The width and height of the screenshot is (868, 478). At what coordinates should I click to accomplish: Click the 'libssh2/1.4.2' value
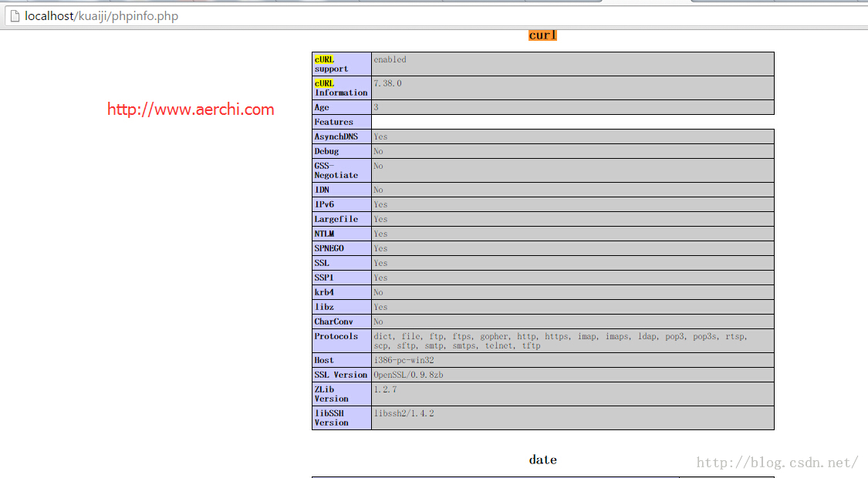click(x=404, y=413)
